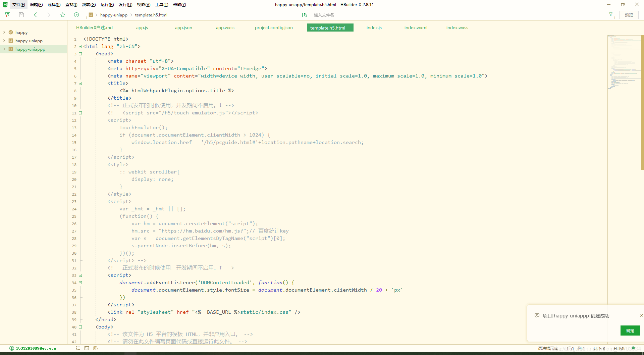Switch to the index.wxml tab
This screenshot has width=644, height=355.
point(416,28)
